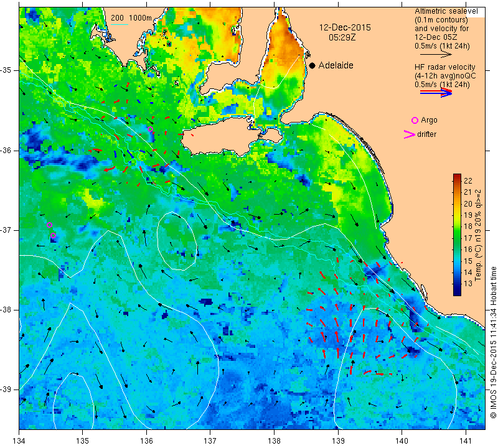
Task: Click the longitude axis label 141
Action: [x=466, y=441]
